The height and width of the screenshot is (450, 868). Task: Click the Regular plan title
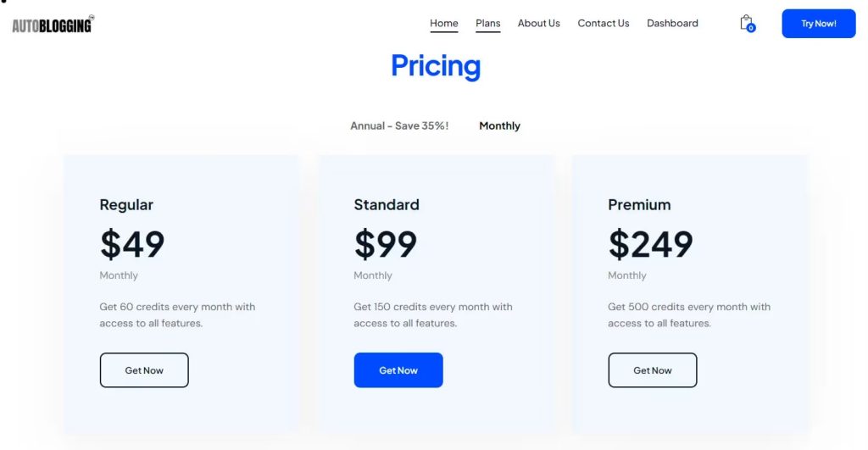[x=126, y=205]
